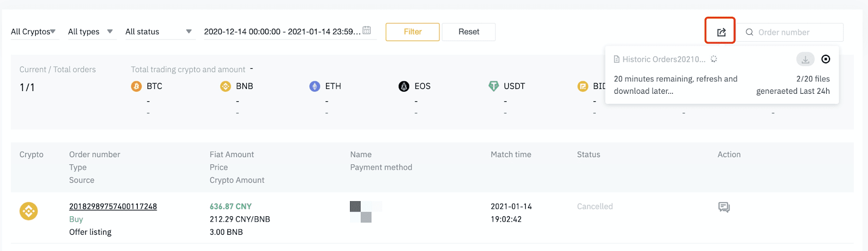Expand the All status dropdown
This screenshot has width=868, height=251.
[x=159, y=31]
